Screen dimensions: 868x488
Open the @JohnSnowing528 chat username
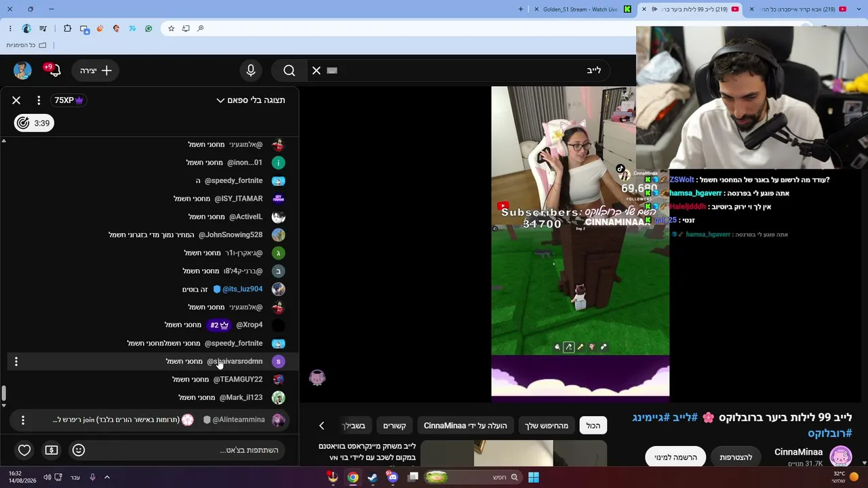point(231,235)
